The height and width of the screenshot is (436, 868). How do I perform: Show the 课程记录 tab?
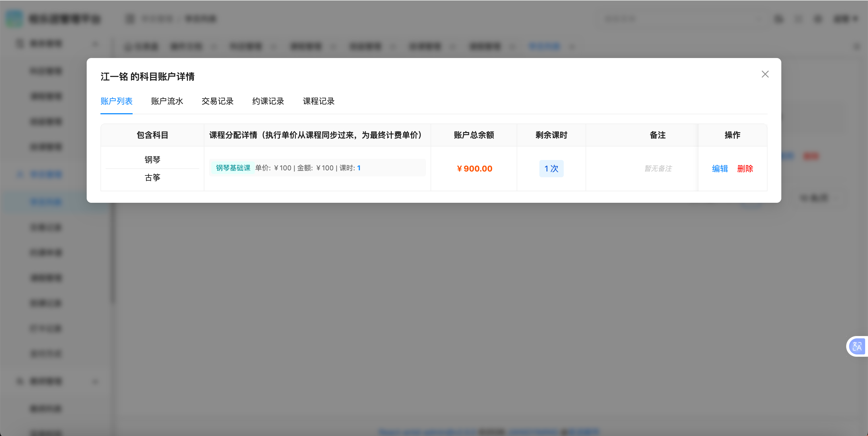pos(318,101)
